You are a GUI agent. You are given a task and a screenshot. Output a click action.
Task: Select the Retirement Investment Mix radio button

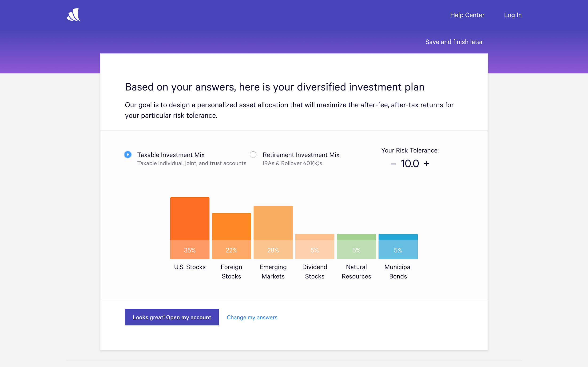coord(253,155)
